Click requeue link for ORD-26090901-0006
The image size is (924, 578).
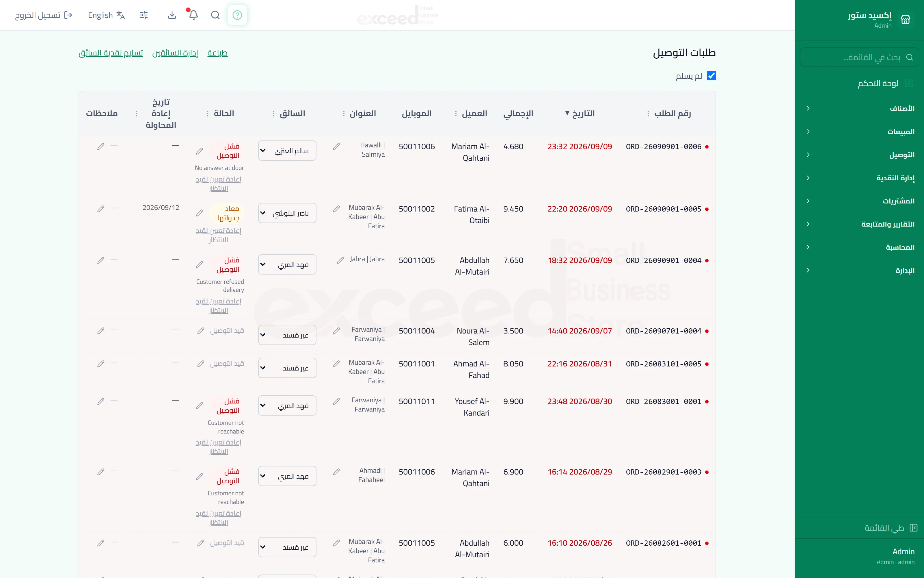point(218,184)
